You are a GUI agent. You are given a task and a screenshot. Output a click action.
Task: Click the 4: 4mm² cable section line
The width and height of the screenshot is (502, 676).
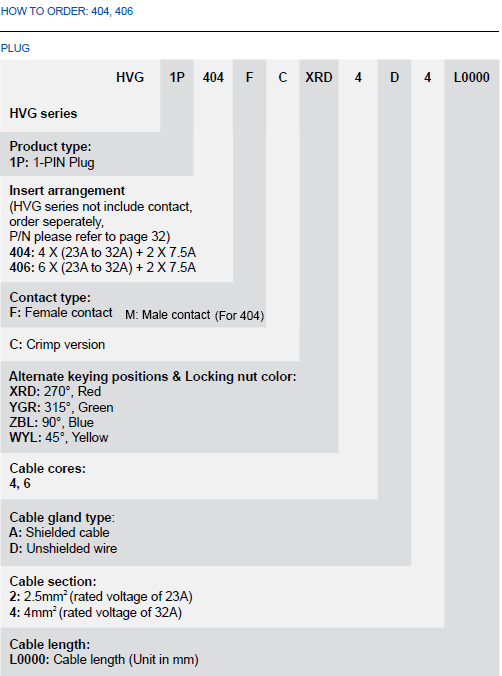tap(95, 612)
